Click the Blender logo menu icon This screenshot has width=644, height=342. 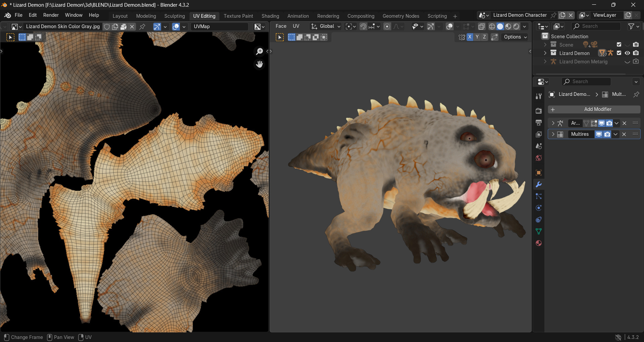pyautogui.click(x=8, y=15)
